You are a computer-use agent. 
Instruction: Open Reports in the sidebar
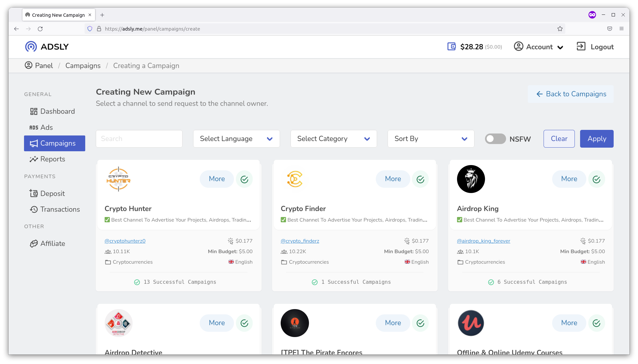click(53, 159)
